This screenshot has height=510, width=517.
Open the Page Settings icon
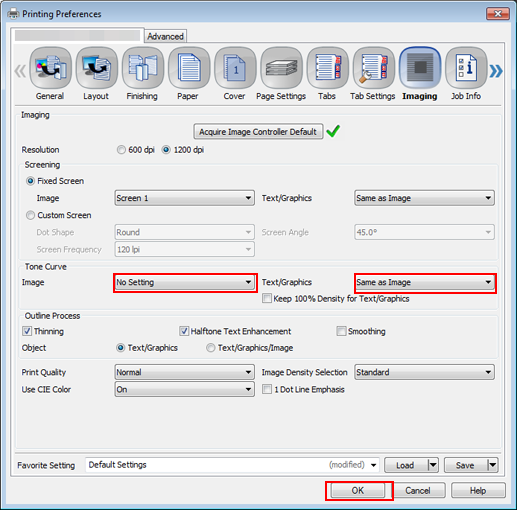281,68
